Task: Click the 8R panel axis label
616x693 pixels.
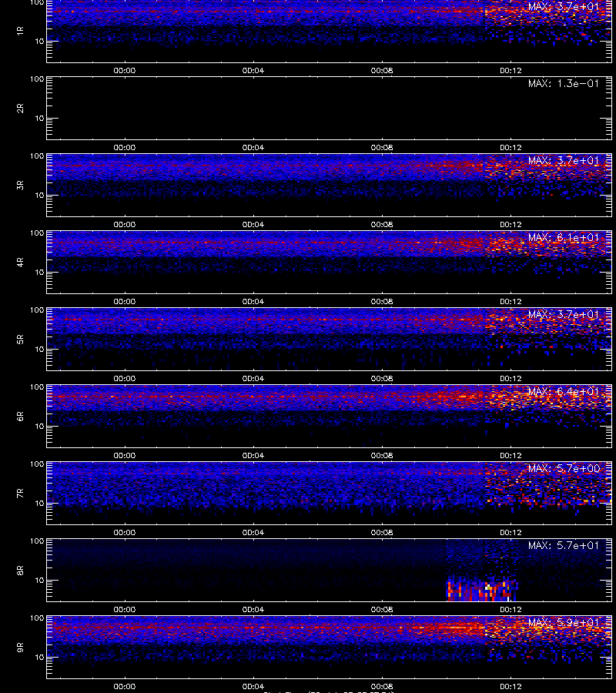Action: 20,570
